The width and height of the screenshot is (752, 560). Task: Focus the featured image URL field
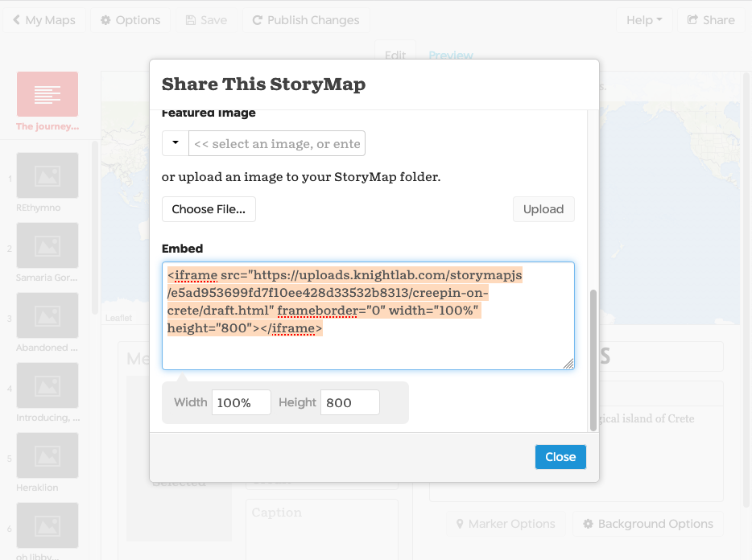pyautogui.click(x=277, y=143)
